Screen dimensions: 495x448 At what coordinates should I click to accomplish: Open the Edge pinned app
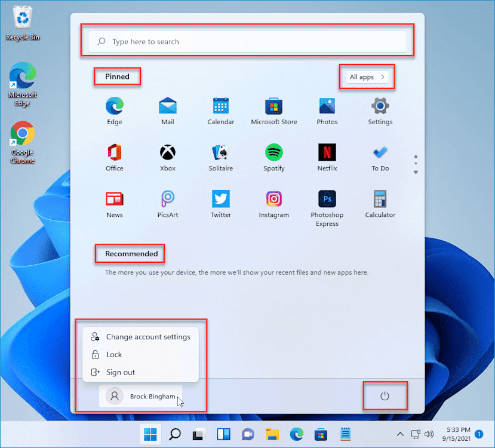[x=114, y=111]
